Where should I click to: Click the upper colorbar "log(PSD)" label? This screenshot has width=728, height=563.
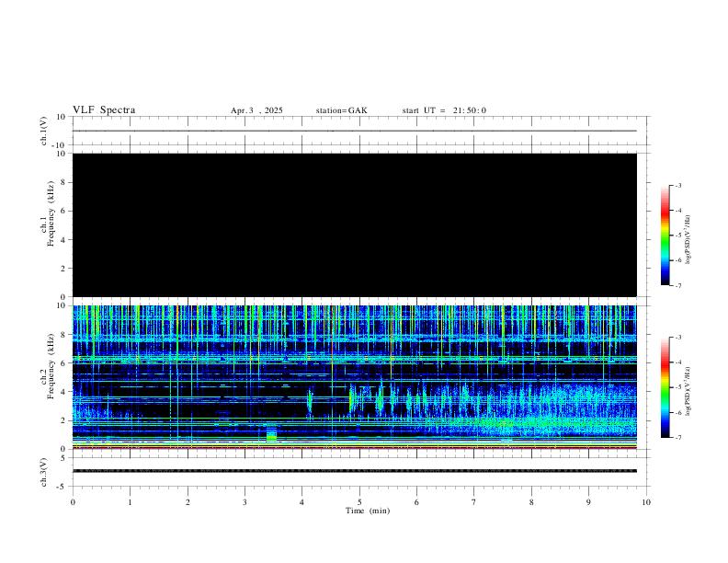[688, 239]
